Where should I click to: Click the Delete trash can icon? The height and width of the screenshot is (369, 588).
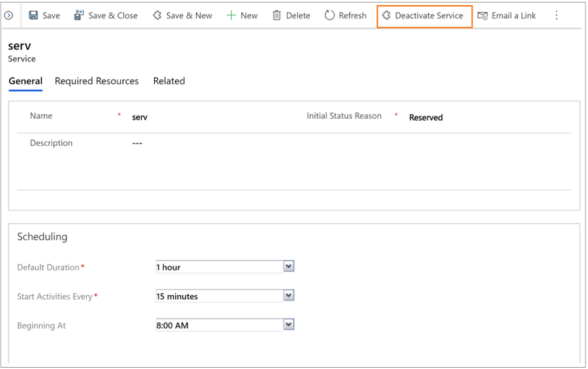277,16
